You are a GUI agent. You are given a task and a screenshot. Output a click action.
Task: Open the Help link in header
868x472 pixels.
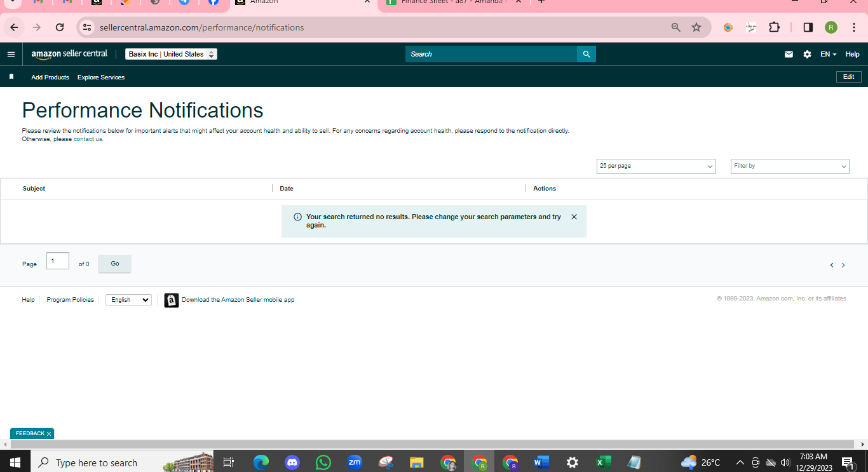click(x=852, y=55)
